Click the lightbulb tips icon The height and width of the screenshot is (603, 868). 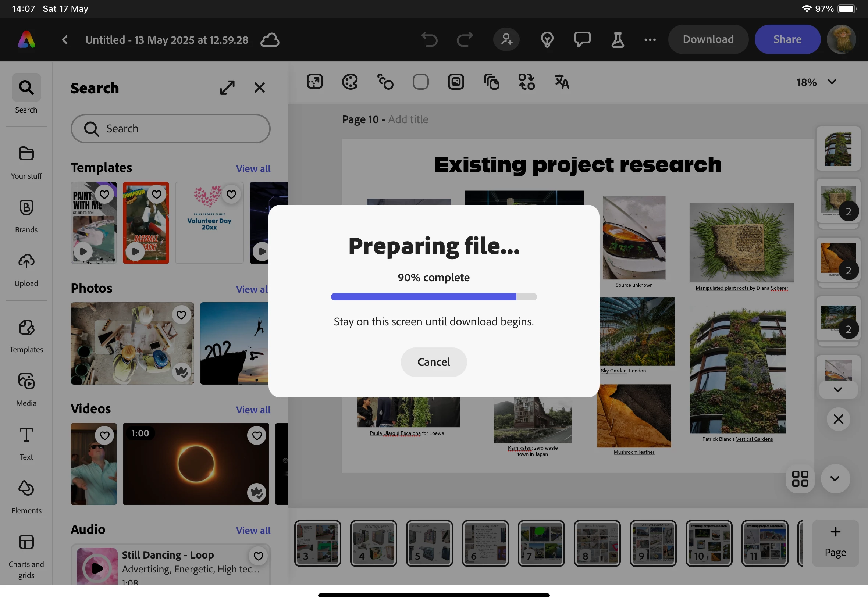click(x=547, y=39)
